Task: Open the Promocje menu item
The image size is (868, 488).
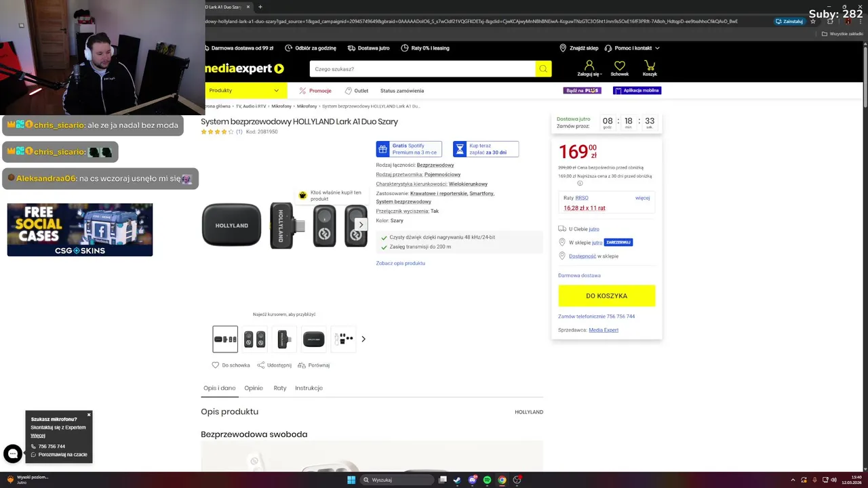Action: pyautogui.click(x=315, y=91)
